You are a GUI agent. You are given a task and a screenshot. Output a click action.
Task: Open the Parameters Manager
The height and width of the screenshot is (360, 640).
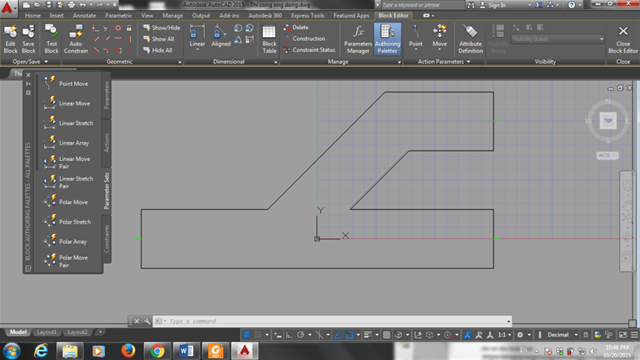point(358,39)
